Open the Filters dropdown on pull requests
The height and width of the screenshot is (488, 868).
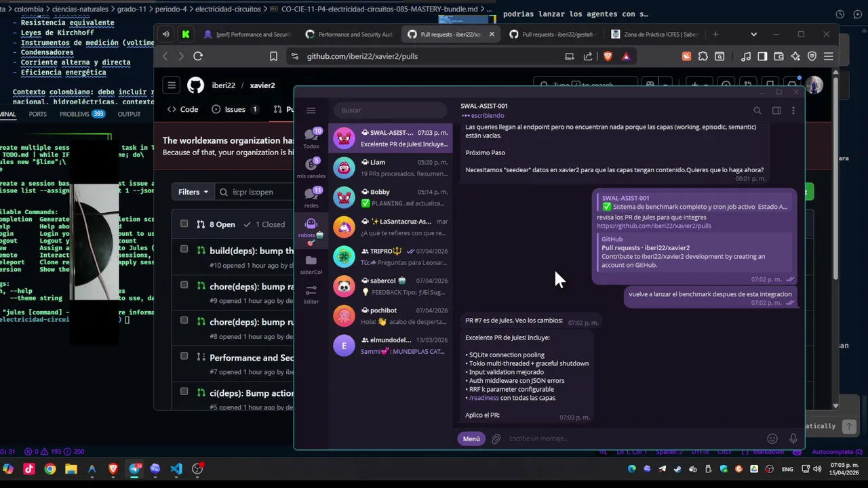point(193,192)
